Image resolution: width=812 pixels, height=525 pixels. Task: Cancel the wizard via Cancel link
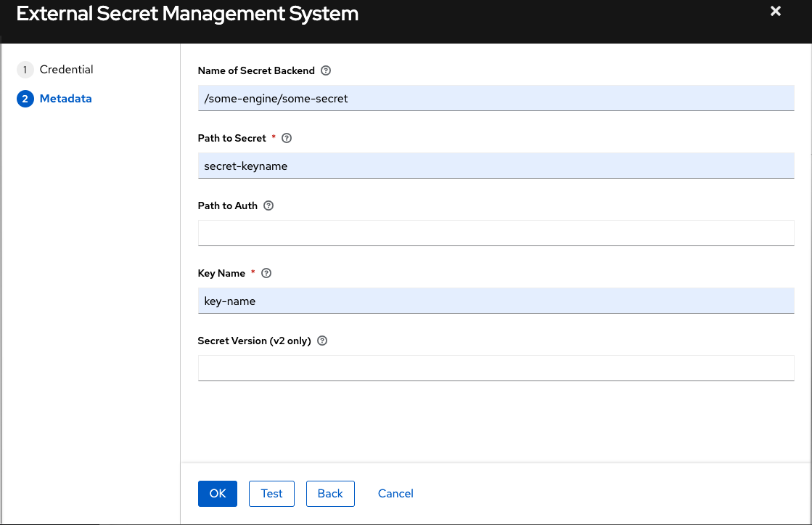pyautogui.click(x=395, y=494)
